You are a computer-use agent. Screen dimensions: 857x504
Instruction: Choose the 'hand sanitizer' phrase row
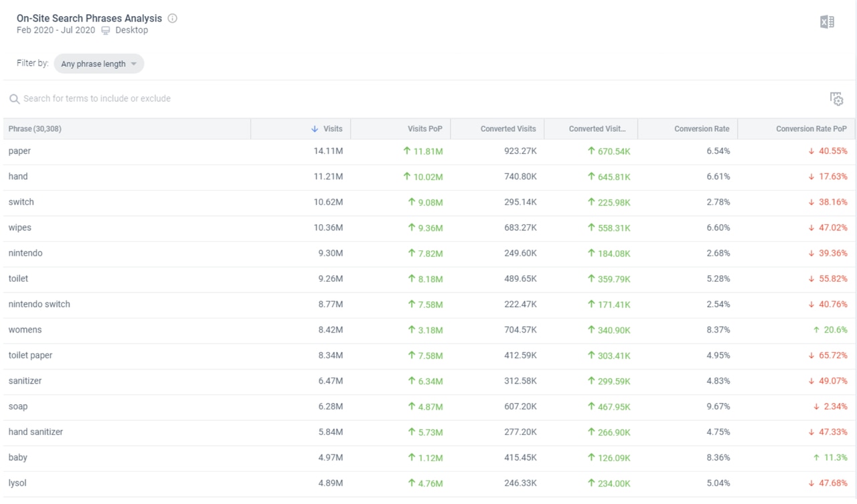(x=35, y=432)
